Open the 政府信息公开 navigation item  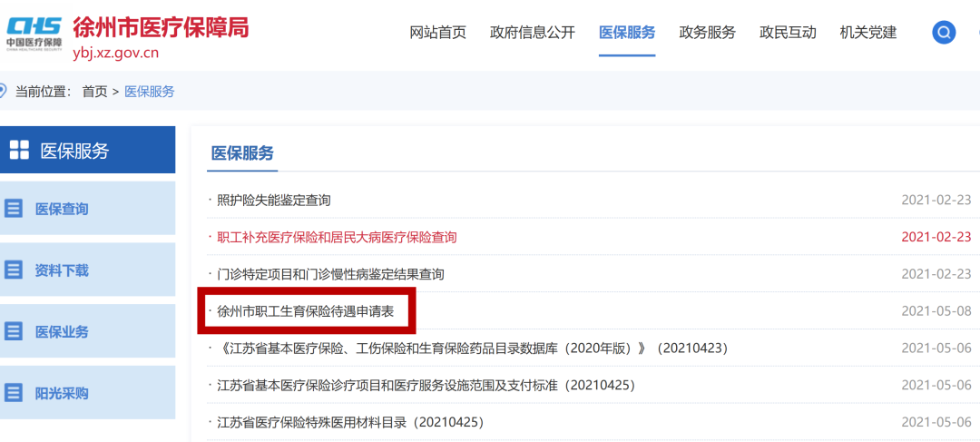(x=533, y=33)
